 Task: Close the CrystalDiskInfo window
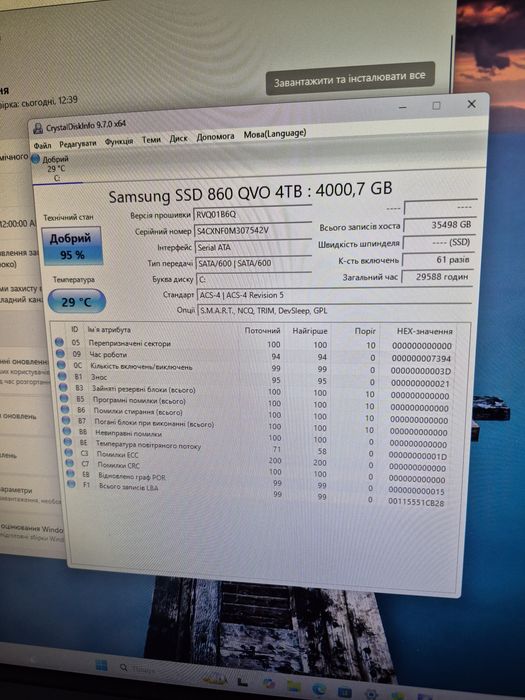tap(471, 104)
